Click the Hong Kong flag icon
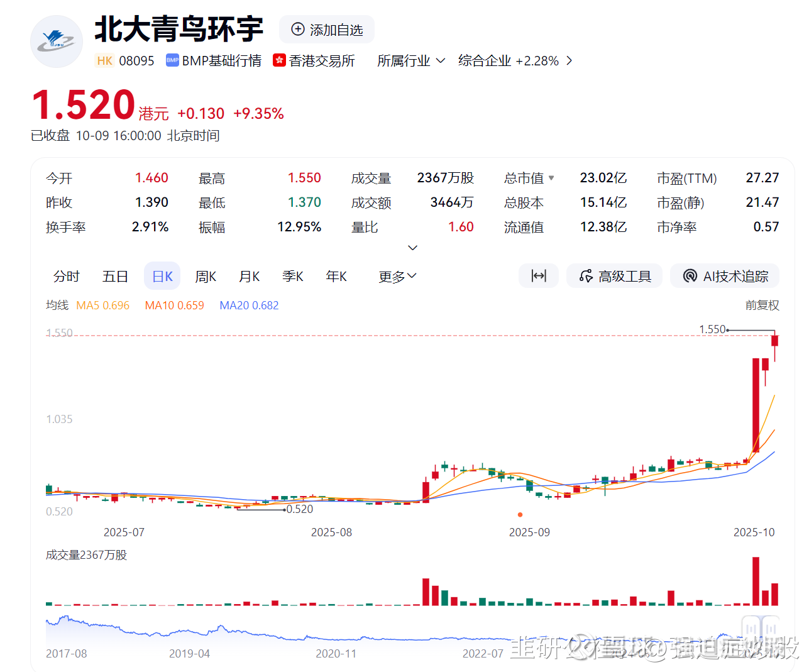This screenshot has width=809, height=672. point(279,60)
